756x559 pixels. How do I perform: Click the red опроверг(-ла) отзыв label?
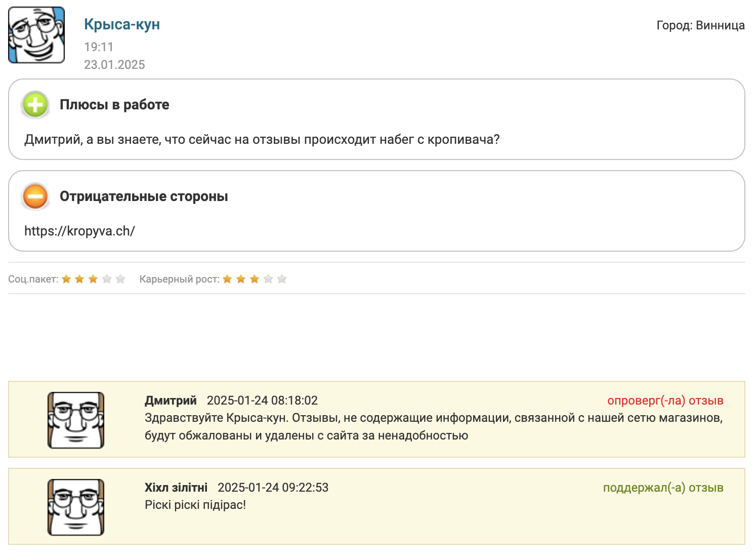point(665,401)
